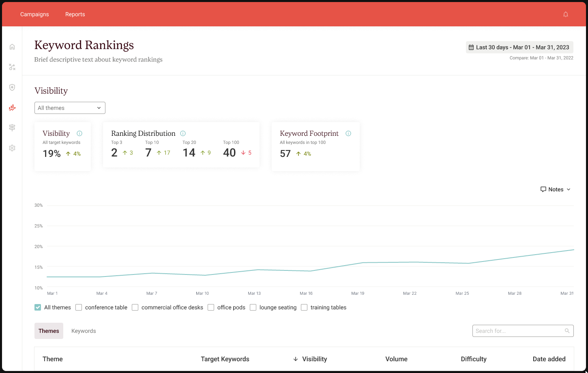The width and height of the screenshot is (588, 373).
Task: Switch to the Keywords tab
Action: click(84, 331)
